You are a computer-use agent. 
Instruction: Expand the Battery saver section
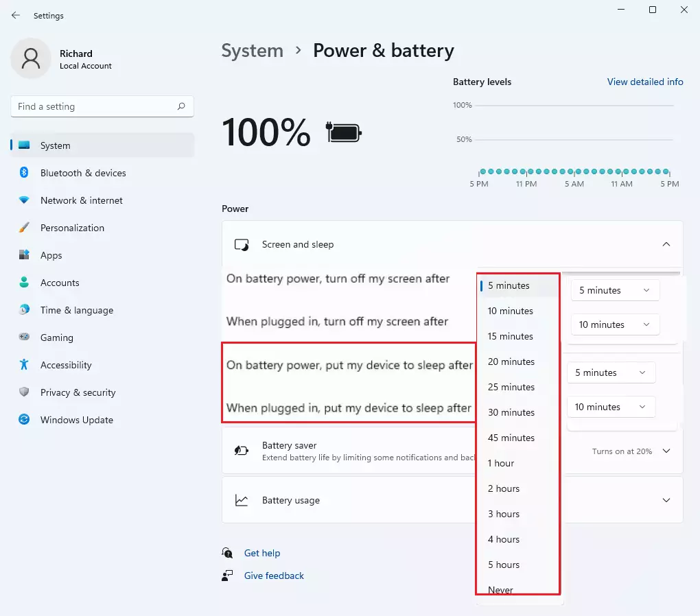[x=666, y=451]
